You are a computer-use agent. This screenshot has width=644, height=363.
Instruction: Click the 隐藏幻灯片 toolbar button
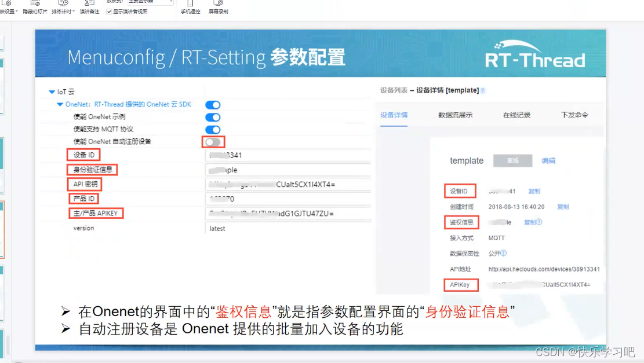pyautogui.click(x=35, y=8)
